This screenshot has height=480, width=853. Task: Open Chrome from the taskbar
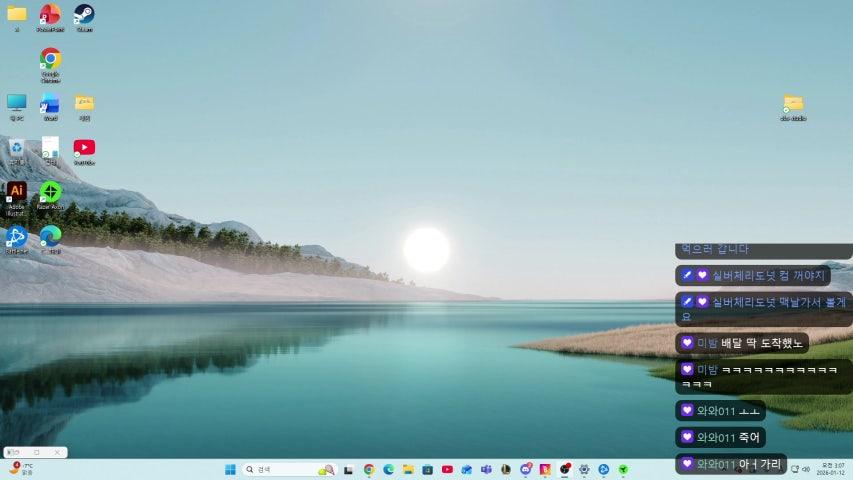(x=369, y=469)
